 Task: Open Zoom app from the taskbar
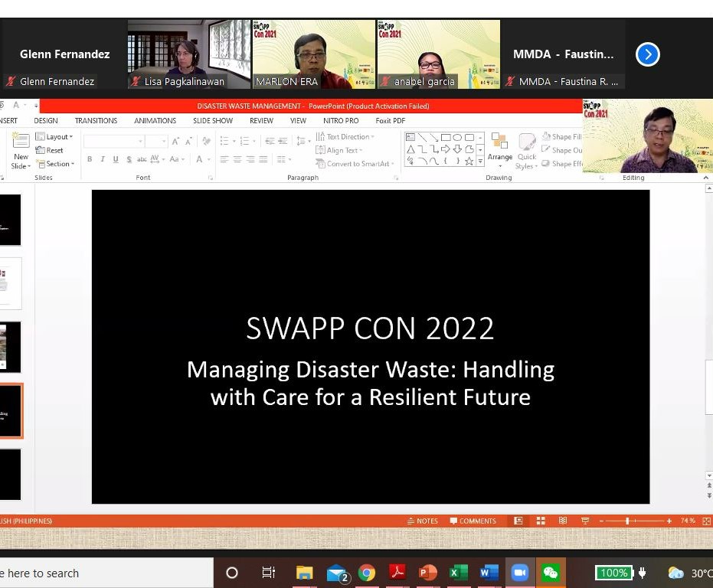tap(520, 573)
